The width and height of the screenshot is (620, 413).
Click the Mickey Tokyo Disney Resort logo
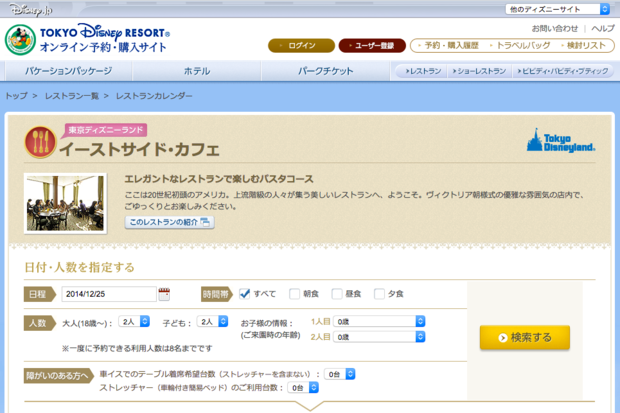tap(20, 40)
